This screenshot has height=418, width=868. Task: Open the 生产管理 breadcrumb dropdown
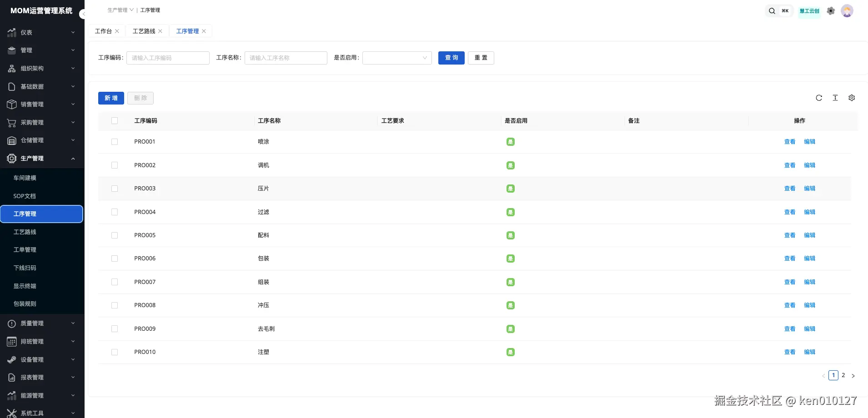pos(120,10)
